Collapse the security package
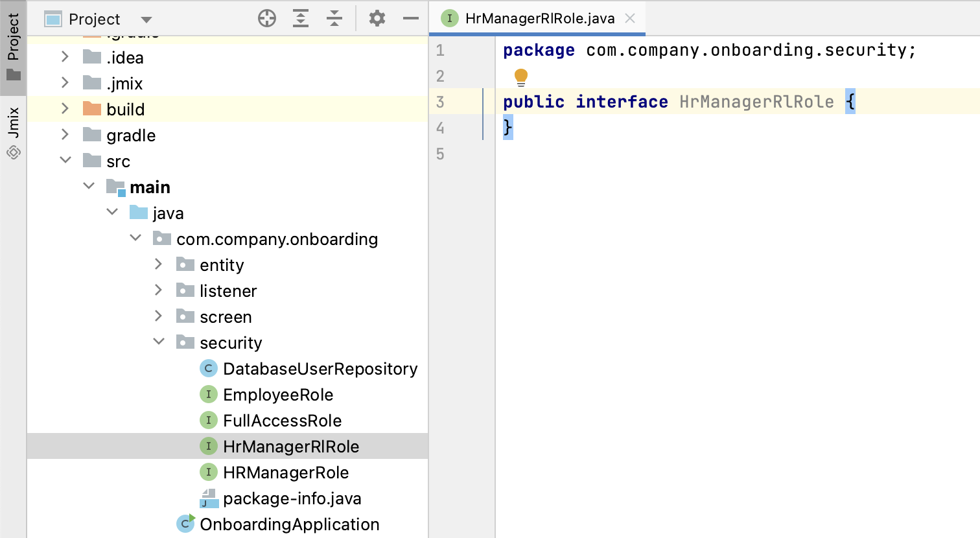The width and height of the screenshot is (980, 538). [159, 342]
